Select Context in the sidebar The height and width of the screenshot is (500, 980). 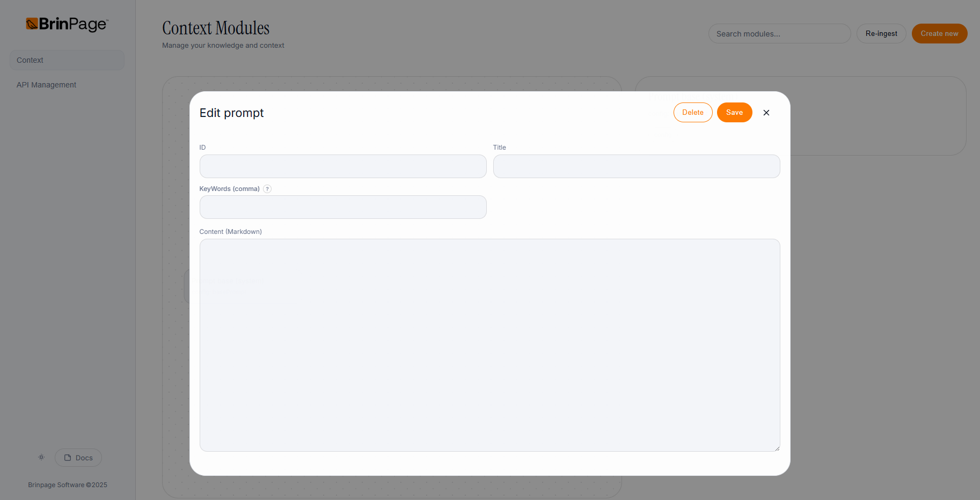tap(67, 60)
